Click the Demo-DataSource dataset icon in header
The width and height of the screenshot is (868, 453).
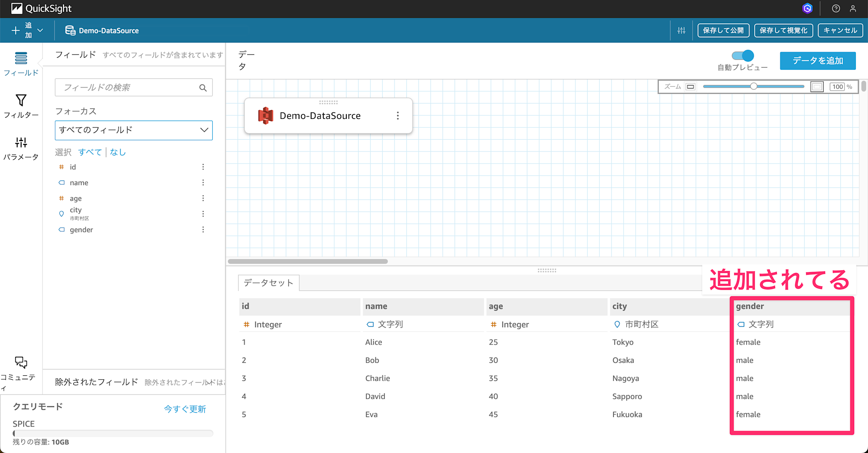coord(70,30)
